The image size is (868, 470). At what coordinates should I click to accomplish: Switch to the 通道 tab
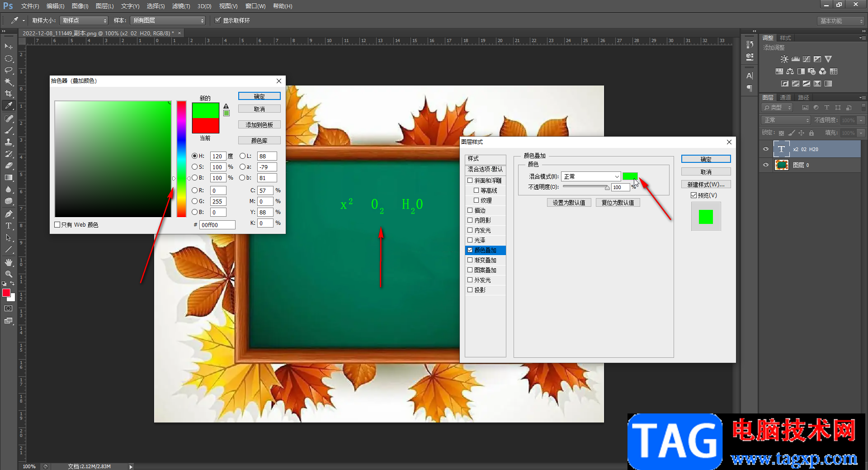785,97
